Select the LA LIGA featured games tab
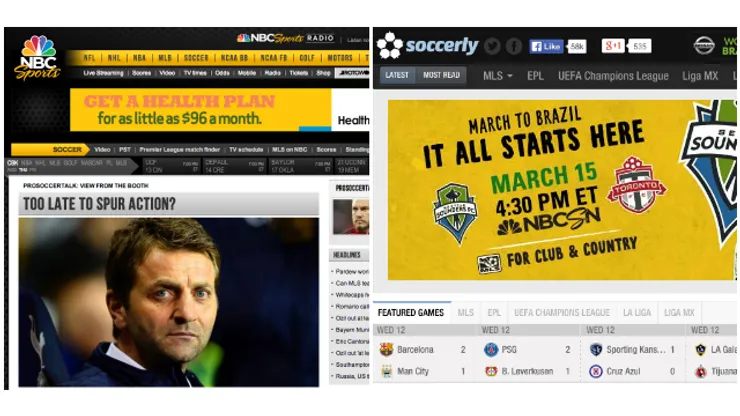Viewport: 740px width, 416px height. [637, 313]
